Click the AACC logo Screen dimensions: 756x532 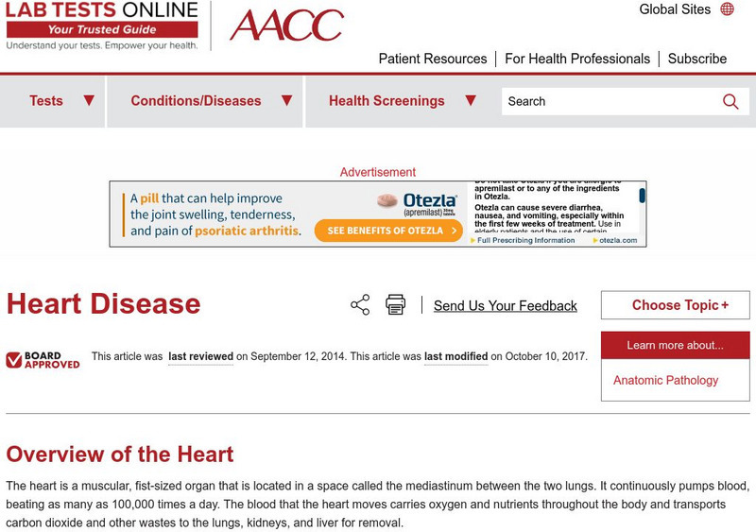click(x=286, y=25)
